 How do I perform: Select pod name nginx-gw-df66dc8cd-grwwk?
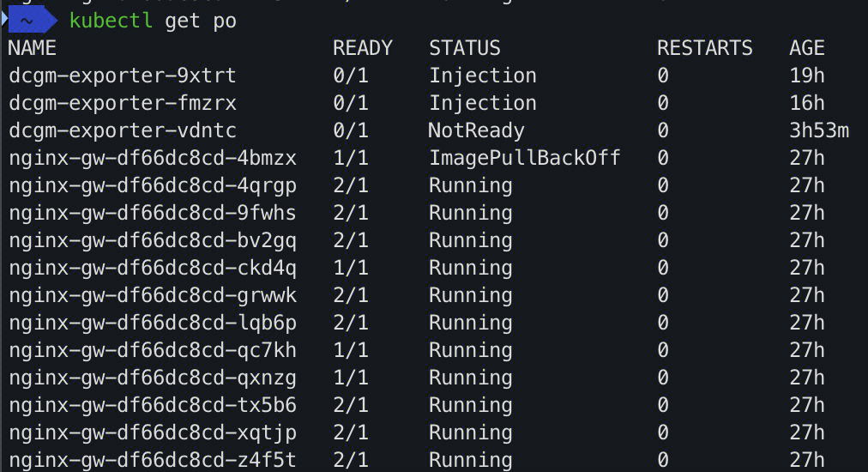tap(153, 295)
